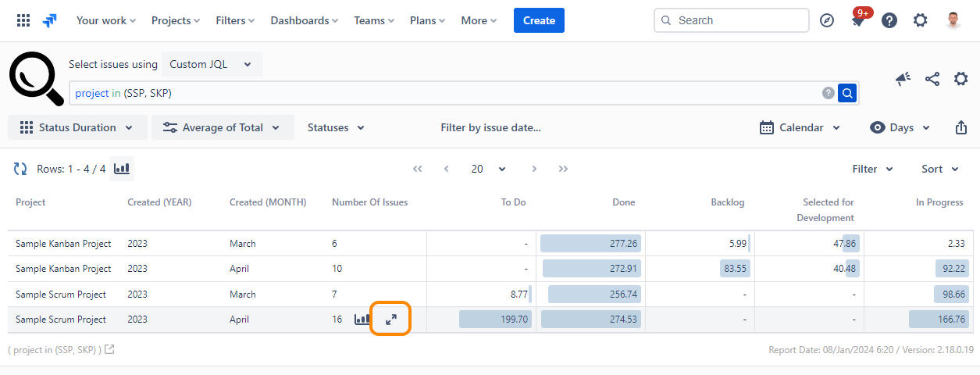Open the app switcher grid icon

point(24,21)
